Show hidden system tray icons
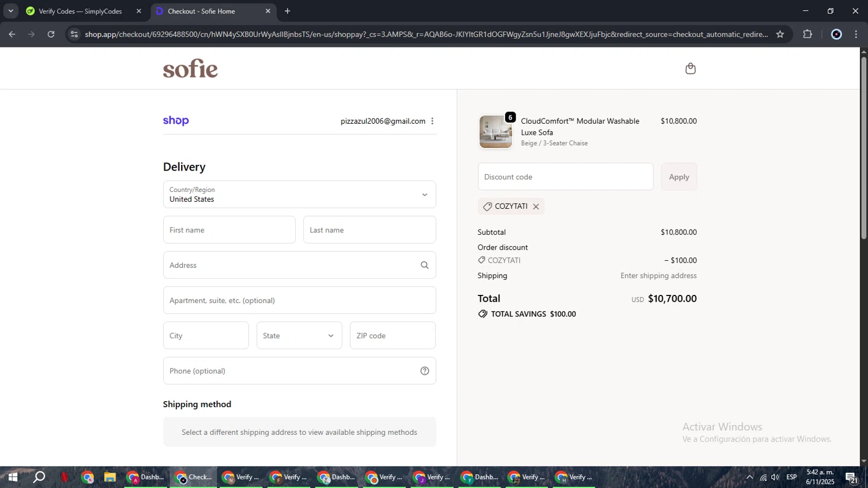The height and width of the screenshot is (488, 868). (749, 477)
